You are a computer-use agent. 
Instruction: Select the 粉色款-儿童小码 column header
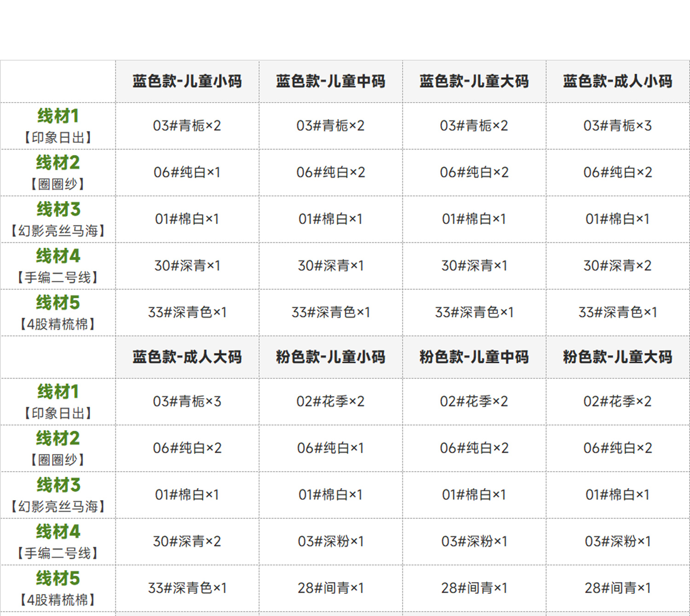tap(330, 357)
